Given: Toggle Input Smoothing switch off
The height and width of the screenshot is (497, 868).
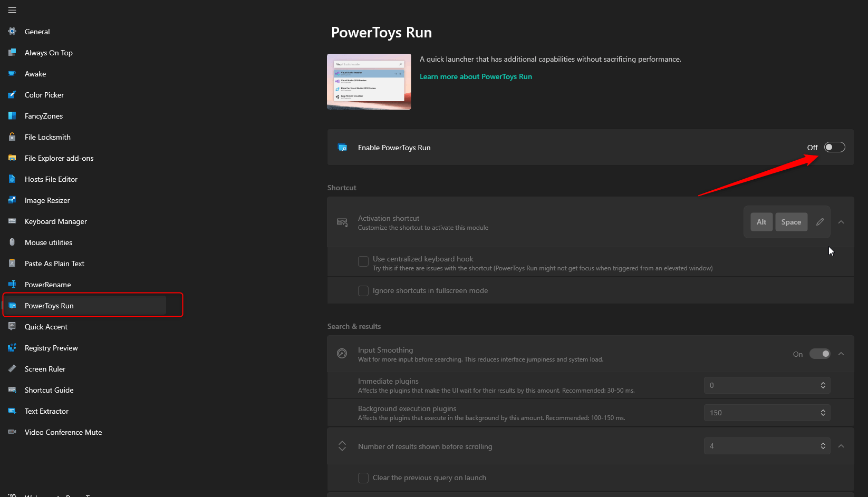Looking at the screenshot, I should (820, 354).
